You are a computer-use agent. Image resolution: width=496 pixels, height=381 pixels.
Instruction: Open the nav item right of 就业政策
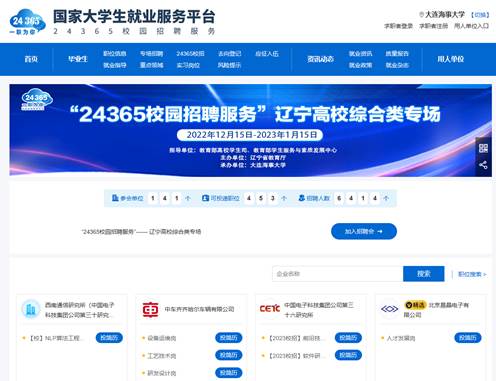(x=397, y=65)
